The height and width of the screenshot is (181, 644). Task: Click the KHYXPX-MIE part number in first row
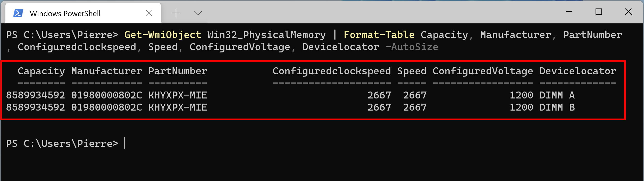pyautogui.click(x=178, y=95)
